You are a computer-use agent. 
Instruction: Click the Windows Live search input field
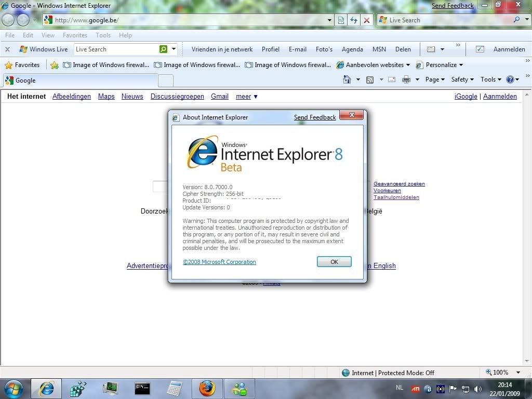pos(116,49)
